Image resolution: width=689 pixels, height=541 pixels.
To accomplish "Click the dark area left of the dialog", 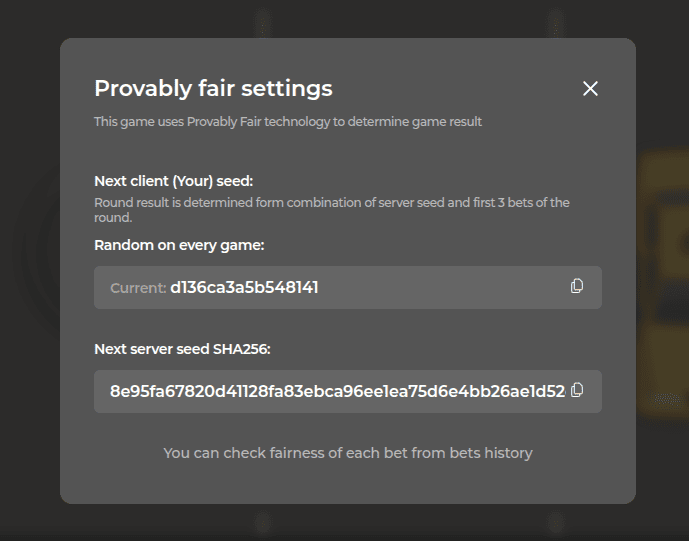I will (x=29, y=270).
